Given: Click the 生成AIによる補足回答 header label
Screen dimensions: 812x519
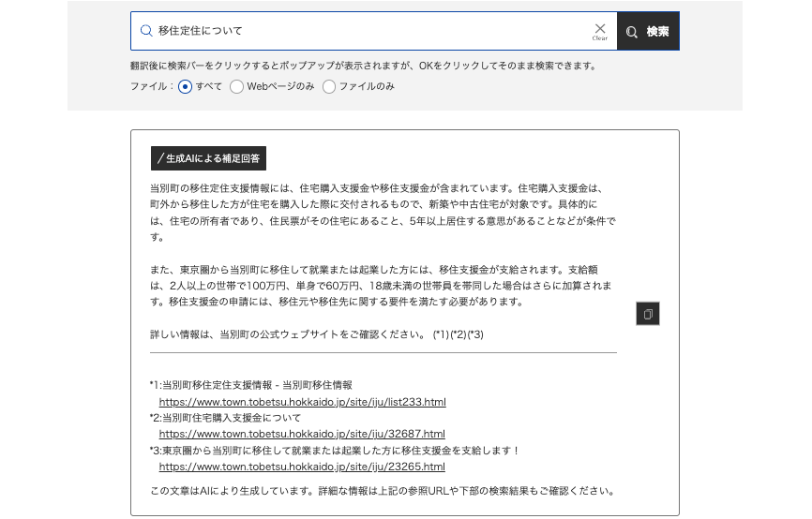Looking at the screenshot, I should (x=208, y=158).
